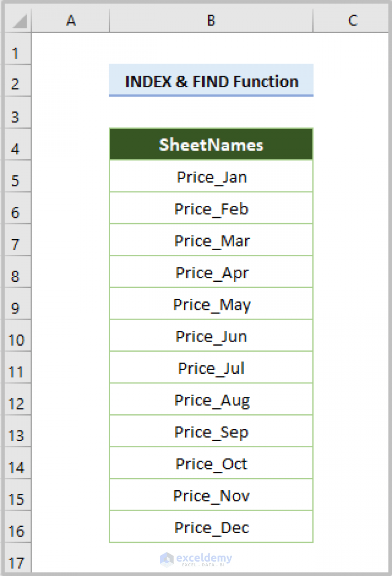This screenshot has height=576, width=392.
Task: Click the Price_May cell
Action: [x=211, y=304]
